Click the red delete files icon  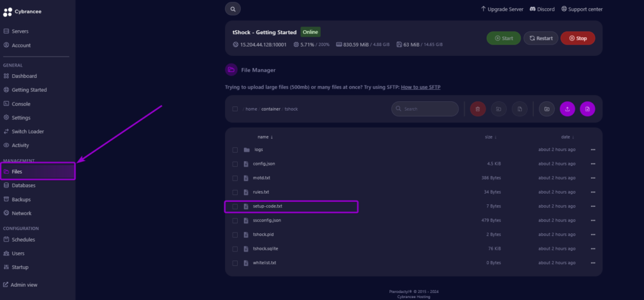click(478, 109)
